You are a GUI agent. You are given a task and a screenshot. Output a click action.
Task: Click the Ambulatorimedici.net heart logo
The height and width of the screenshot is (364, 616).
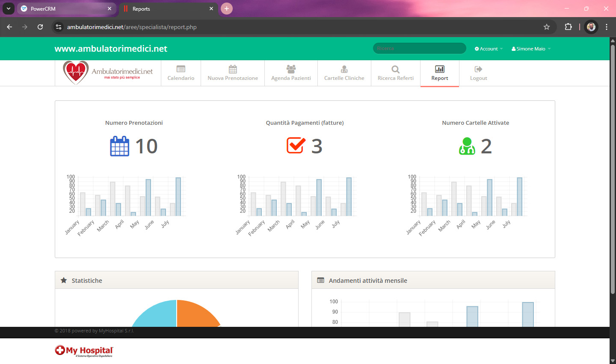[x=108, y=73]
